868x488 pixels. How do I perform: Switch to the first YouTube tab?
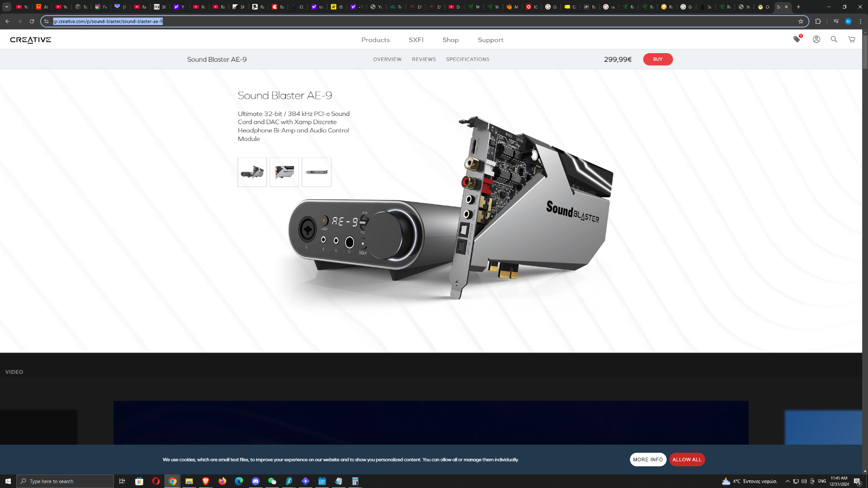coord(22,7)
